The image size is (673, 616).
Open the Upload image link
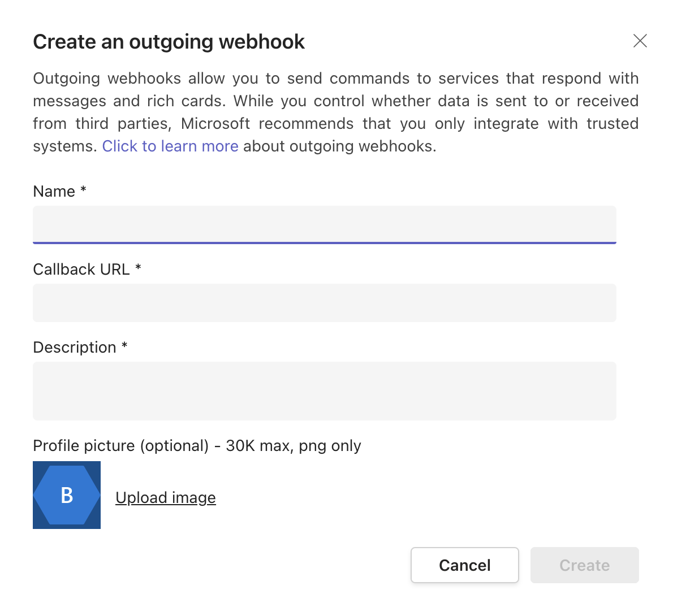point(166,498)
